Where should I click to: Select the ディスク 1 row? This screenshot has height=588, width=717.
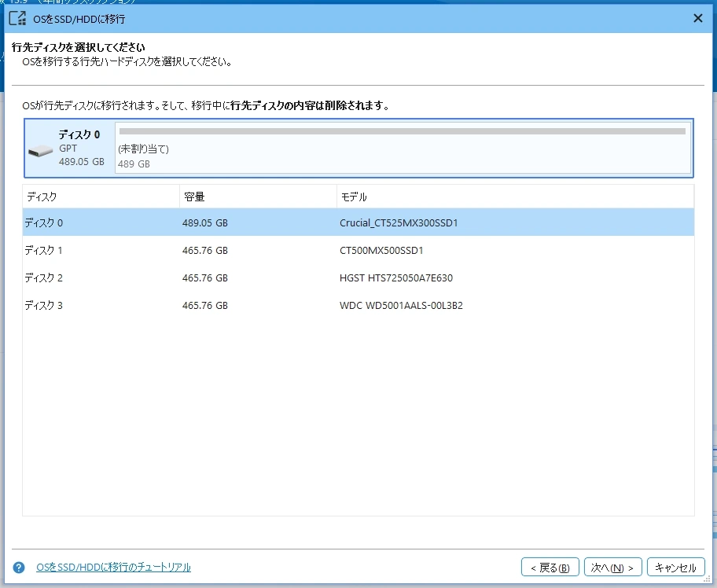[x=358, y=250]
